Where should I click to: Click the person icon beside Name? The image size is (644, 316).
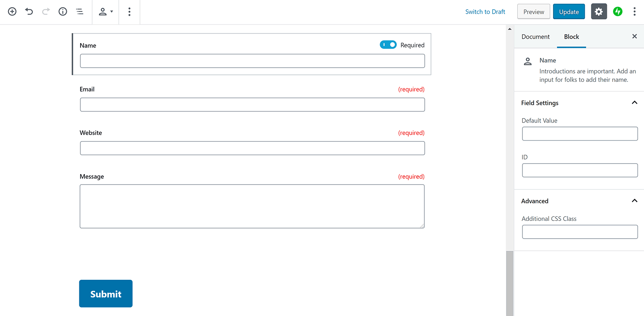click(x=528, y=61)
